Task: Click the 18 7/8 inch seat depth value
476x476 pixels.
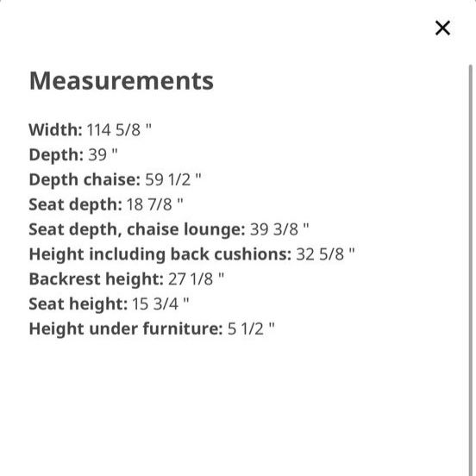Action: (x=154, y=204)
